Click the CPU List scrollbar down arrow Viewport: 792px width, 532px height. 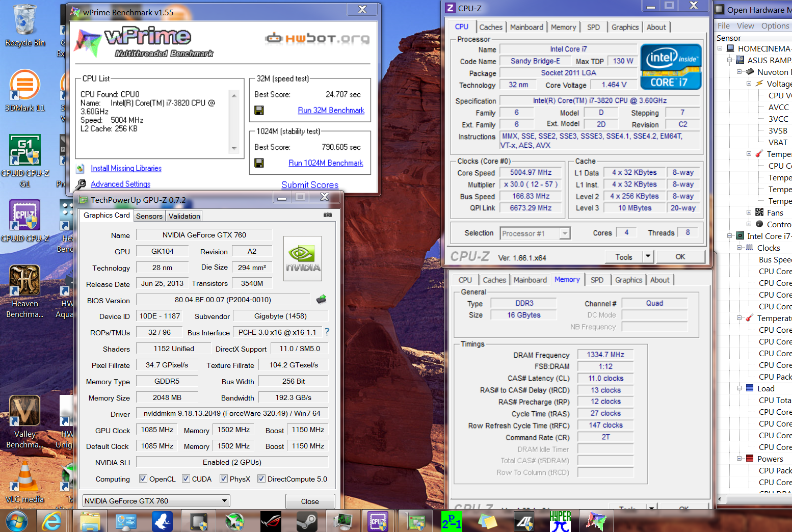[234, 149]
